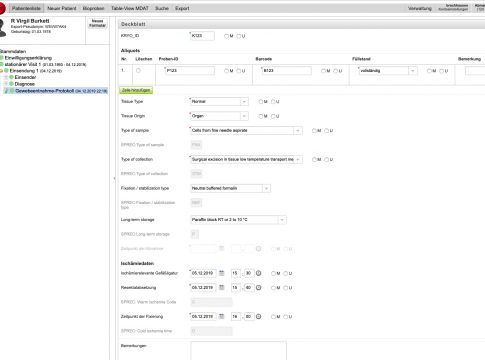Image resolution: width=485 pixels, height=360 pixels.
Task: Select Gewebeentnahme-Protokoll tree entry
Action: tap(61, 91)
